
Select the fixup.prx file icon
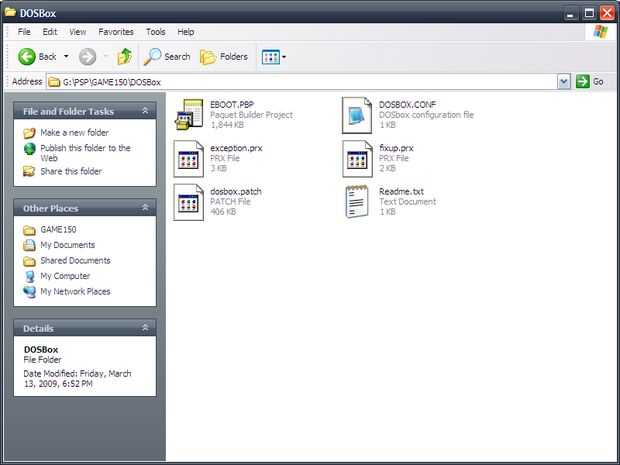tap(357, 159)
